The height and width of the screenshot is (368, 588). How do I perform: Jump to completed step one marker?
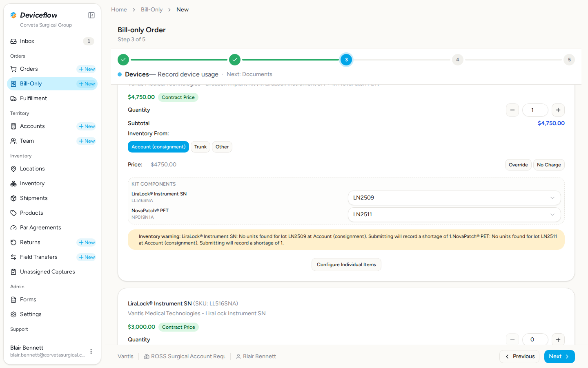click(123, 60)
